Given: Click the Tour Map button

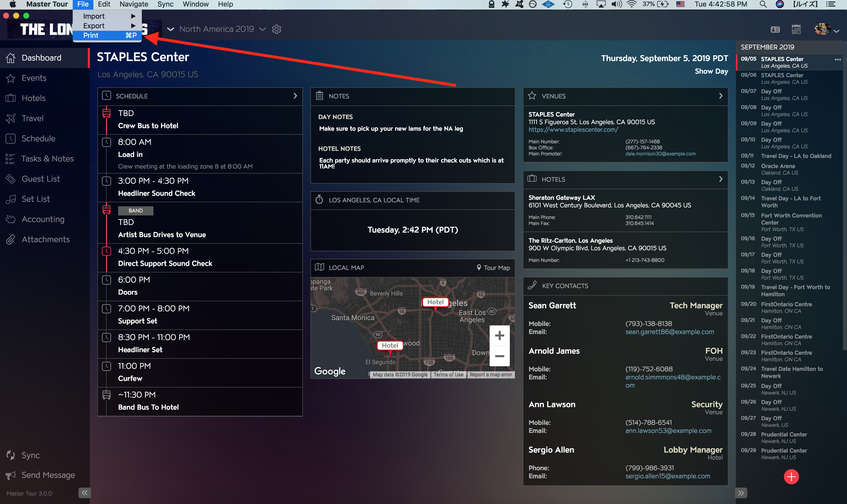Looking at the screenshot, I should (x=493, y=268).
